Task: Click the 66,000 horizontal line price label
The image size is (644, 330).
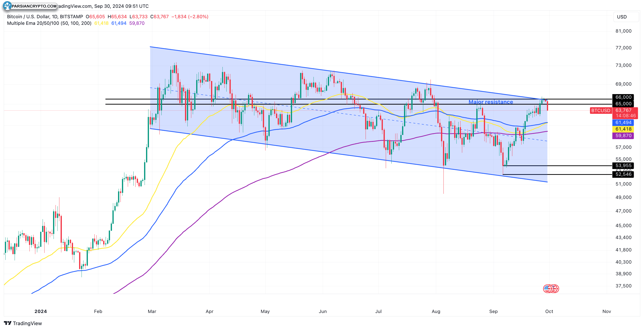Action: pos(623,97)
